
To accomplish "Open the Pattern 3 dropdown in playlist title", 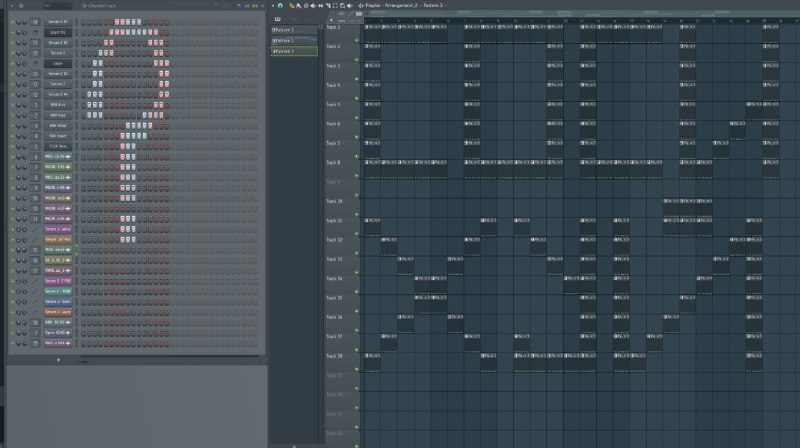I will 434,6.
